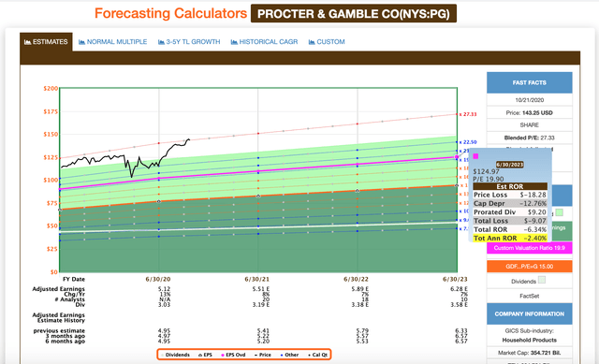Screen dimensions: 599x364
Task: Click the 5.41 previous estimate value
Action: point(263,330)
